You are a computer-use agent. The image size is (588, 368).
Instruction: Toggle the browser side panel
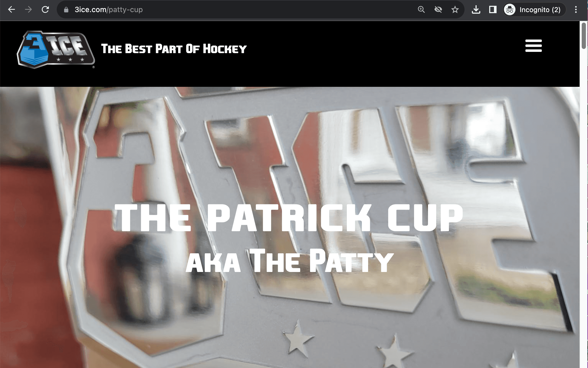(493, 10)
